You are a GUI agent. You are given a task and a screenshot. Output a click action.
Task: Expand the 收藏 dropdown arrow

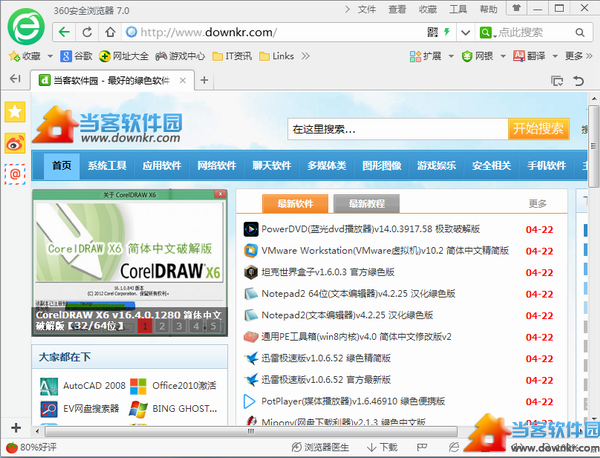[x=50, y=56]
